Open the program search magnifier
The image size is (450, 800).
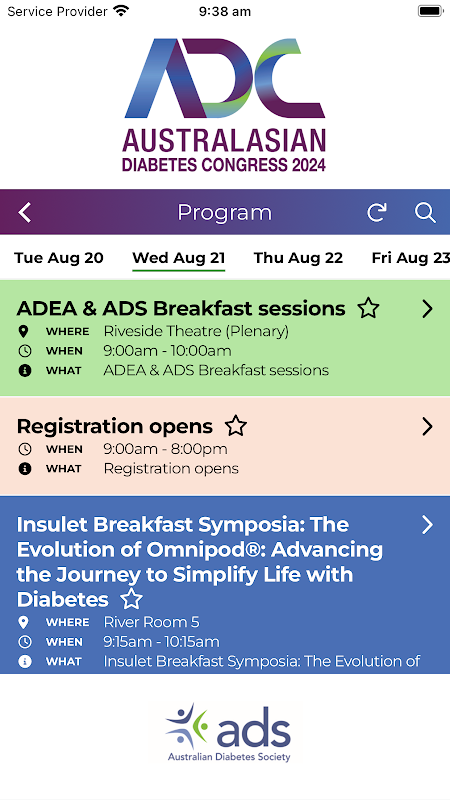[425, 212]
